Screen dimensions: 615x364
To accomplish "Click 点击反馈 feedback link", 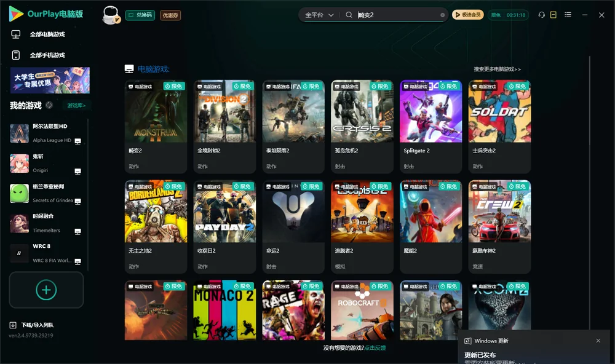I will (x=375, y=347).
